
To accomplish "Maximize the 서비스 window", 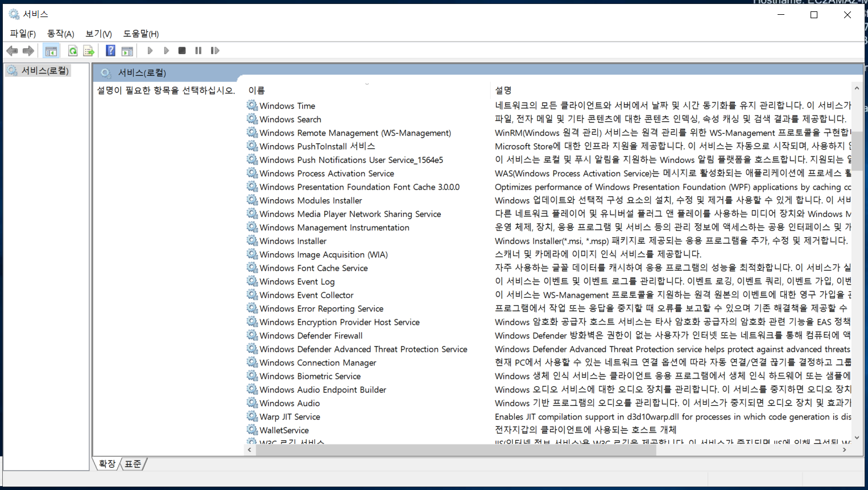I will click(814, 15).
